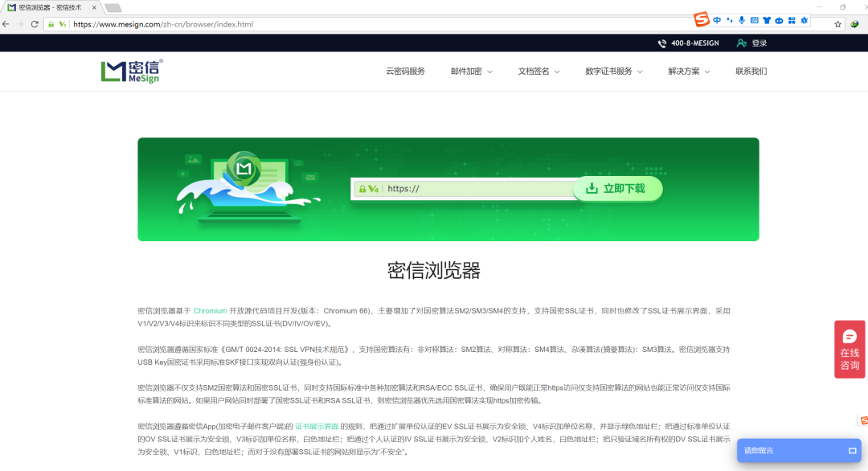Image resolution: width=868 pixels, height=471 pixels.
Task: Minimize the browser window
Action: tap(819, 7)
